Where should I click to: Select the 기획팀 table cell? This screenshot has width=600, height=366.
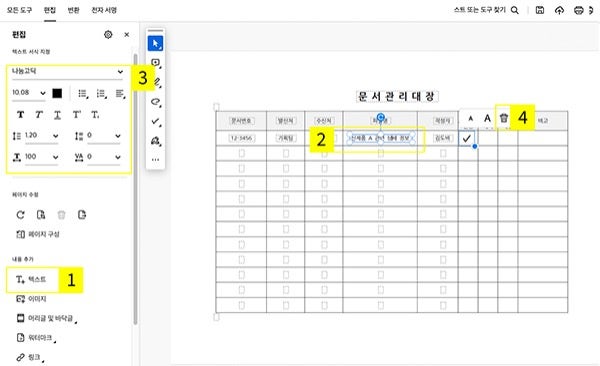point(285,138)
